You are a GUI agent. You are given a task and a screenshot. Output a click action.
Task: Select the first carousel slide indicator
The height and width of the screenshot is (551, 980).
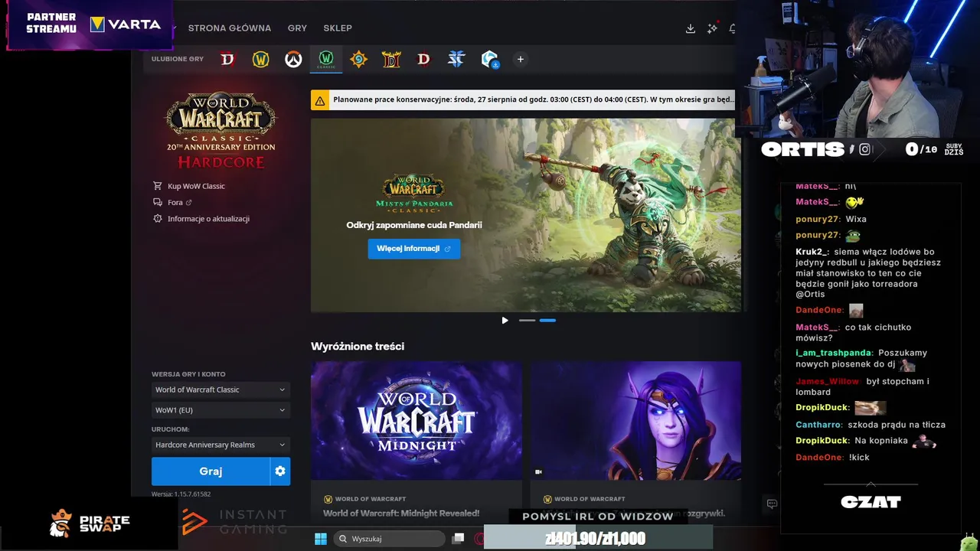(x=527, y=320)
